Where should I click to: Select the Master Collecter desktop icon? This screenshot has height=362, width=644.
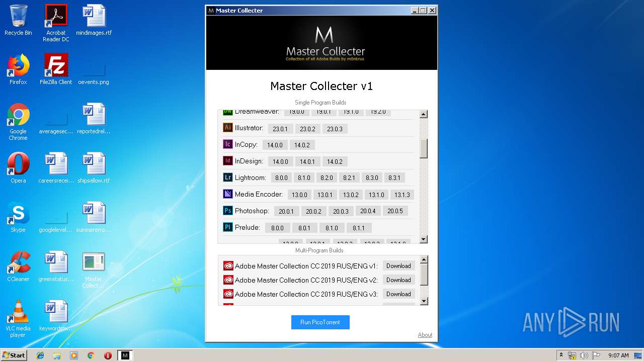pyautogui.click(x=94, y=269)
